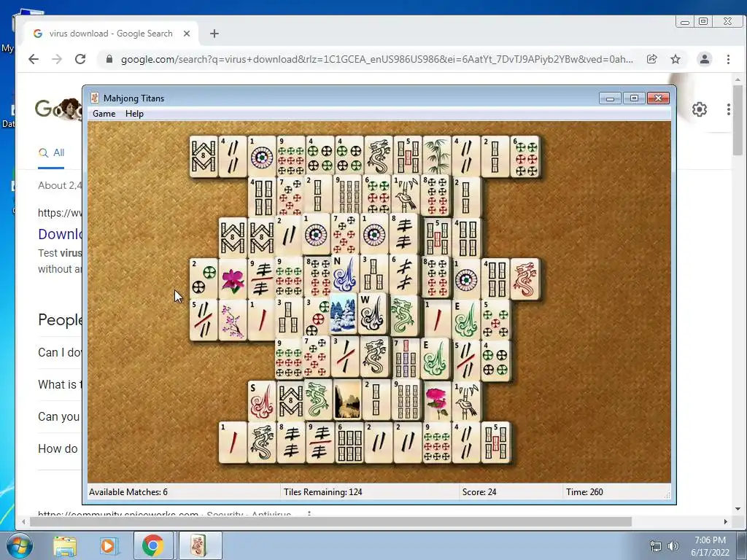Click the Chrome address bar URL
The image size is (747, 560).
pyautogui.click(x=377, y=59)
